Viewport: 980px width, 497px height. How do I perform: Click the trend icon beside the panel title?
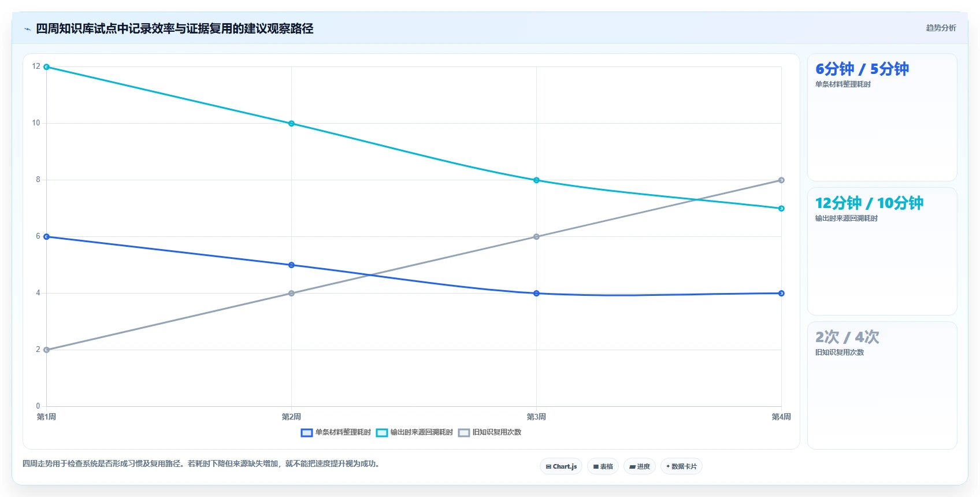27,29
